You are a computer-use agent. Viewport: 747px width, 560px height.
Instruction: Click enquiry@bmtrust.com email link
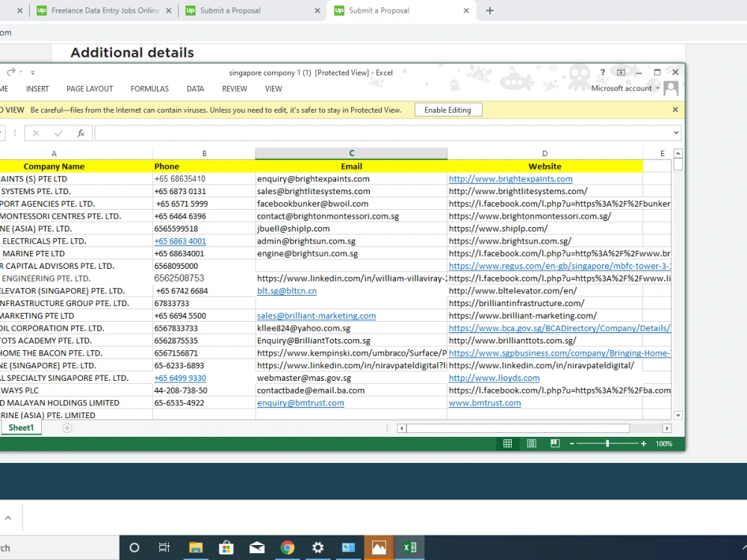coord(300,402)
